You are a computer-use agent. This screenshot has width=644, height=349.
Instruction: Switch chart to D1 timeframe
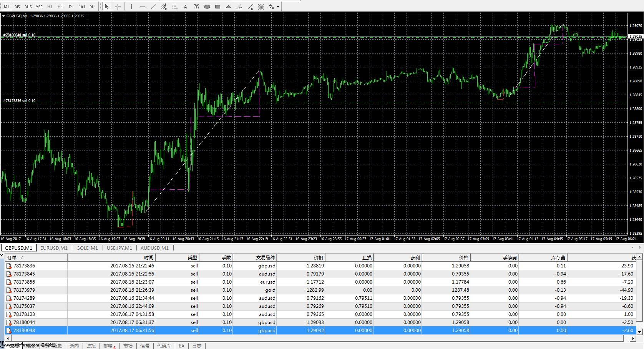tap(71, 7)
